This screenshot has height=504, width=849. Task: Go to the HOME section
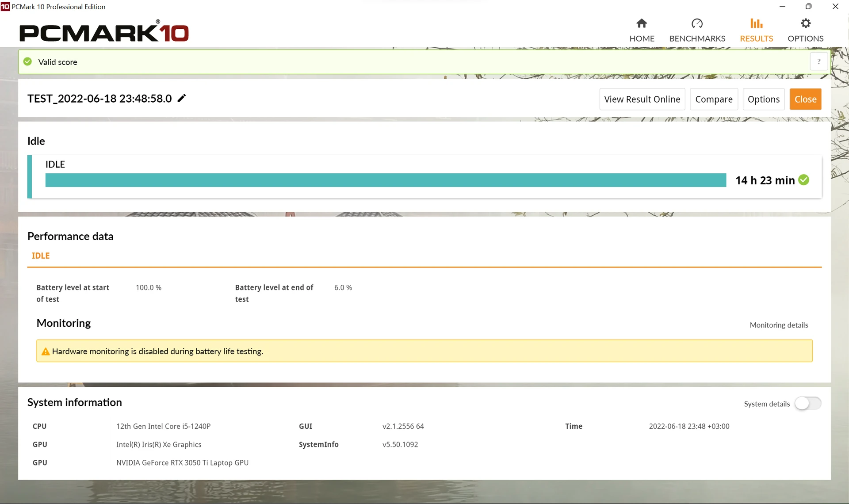[642, 31]
